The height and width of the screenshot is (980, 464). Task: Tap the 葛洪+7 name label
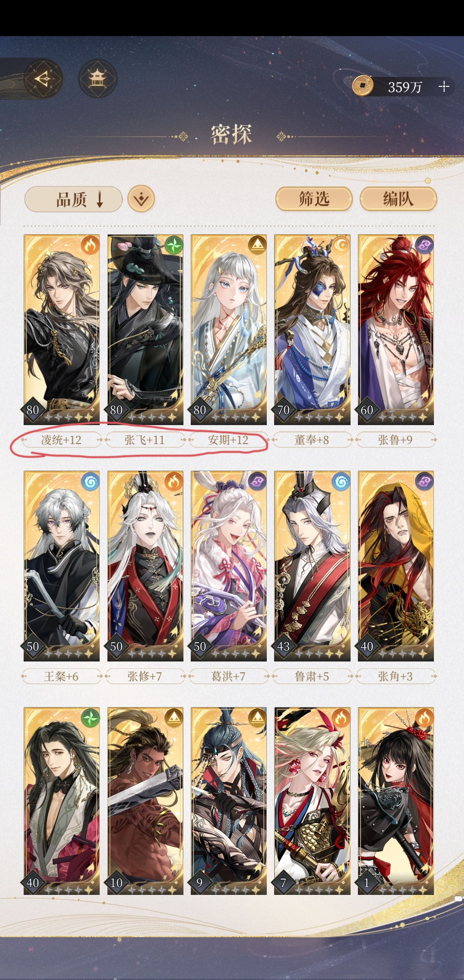tap(228, 677)
